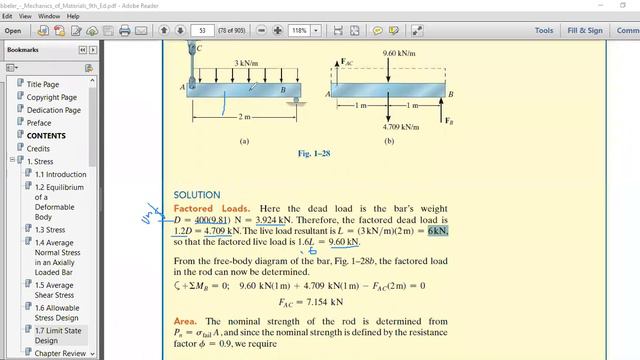Select the CONTENTS bookmark
The width and height of the screenshot is (640, 360).
pos(46,136)
